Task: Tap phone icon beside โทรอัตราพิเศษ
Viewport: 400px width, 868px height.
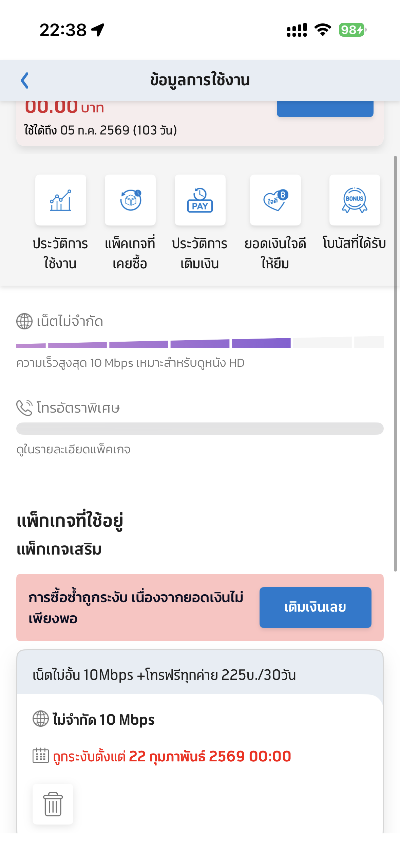Action: tap(24, 408)
